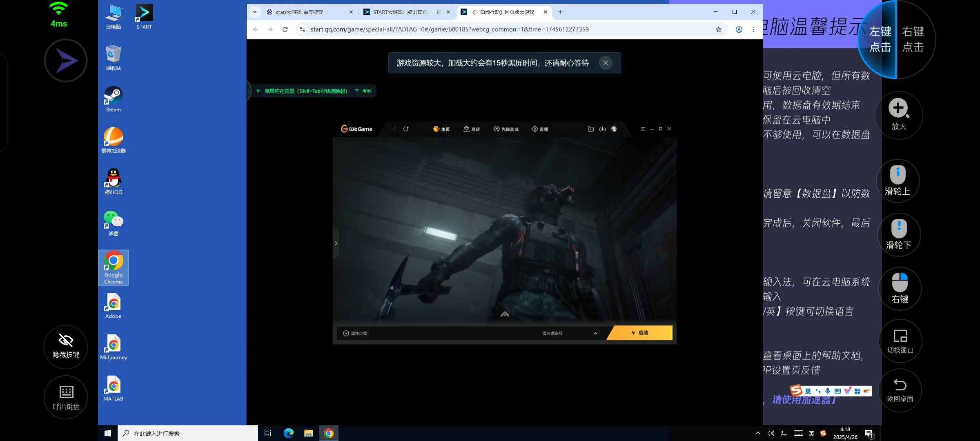Open the Windows Start menu
Image resolution: width=980 pixels, height=441 pixels.
(x=108, y=433)
